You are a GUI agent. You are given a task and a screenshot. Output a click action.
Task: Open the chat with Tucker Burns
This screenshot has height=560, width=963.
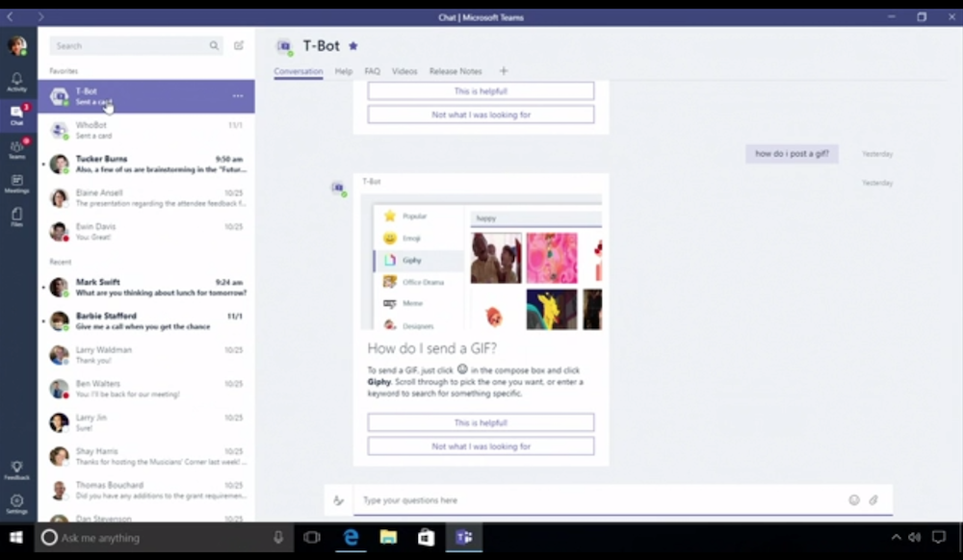tap(146, 164)
